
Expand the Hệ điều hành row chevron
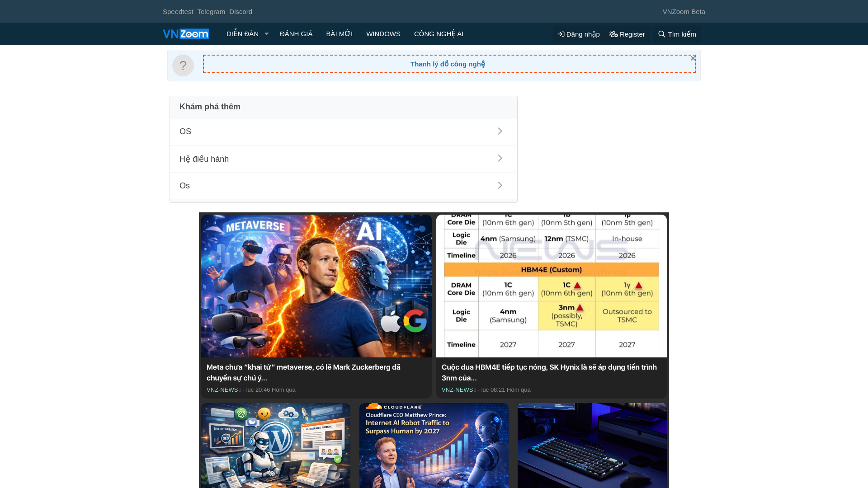pos(500,158)
